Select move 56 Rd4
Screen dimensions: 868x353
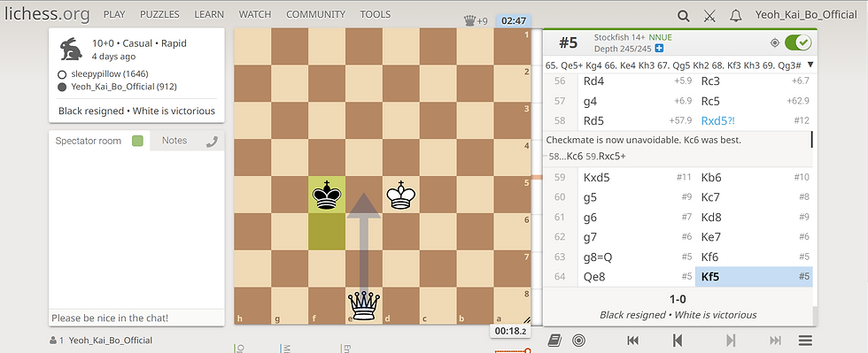637,81
